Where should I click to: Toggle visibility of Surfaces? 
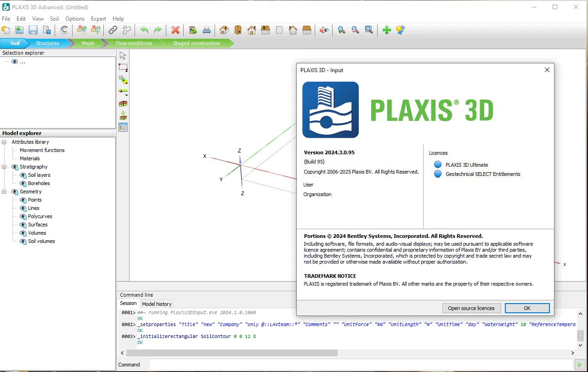(23, 225)
